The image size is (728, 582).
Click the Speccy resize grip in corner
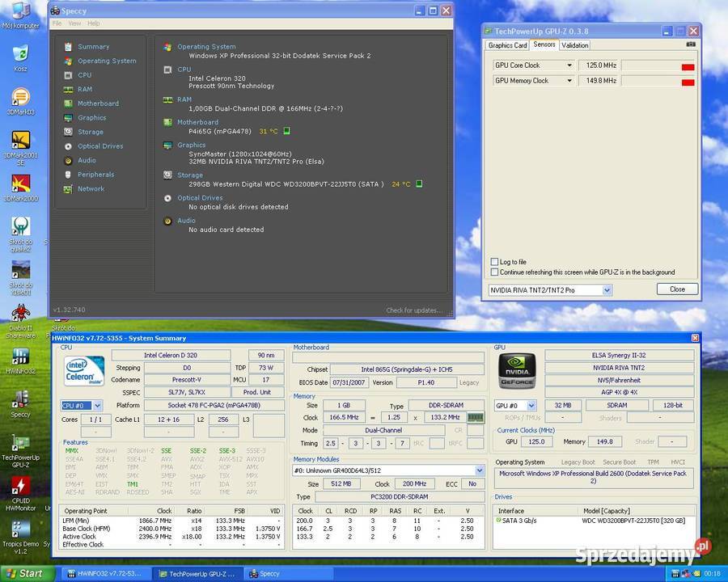click(450, 314)
